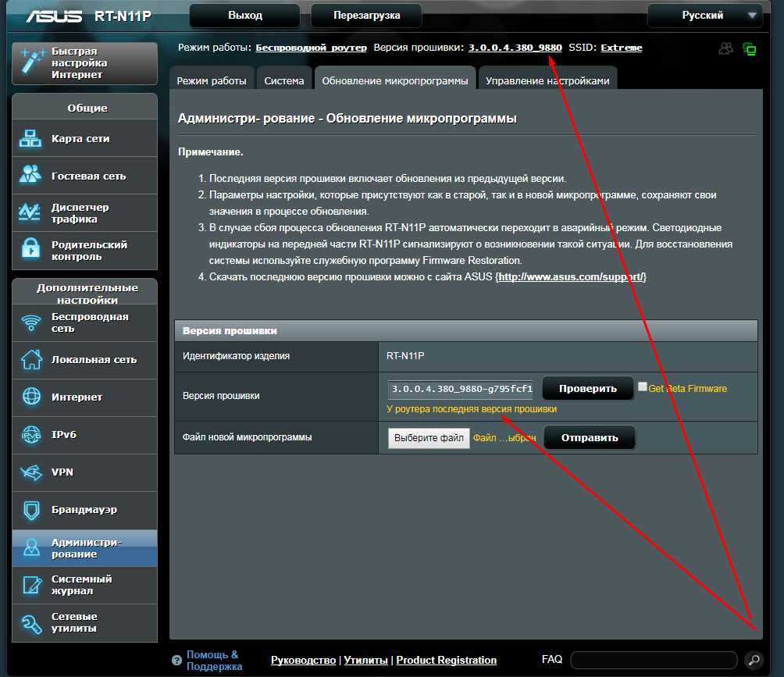This screenshot has width=784, height=677.
Task: Click the FAQ label in footer
Action: click(x=552, y=660)
